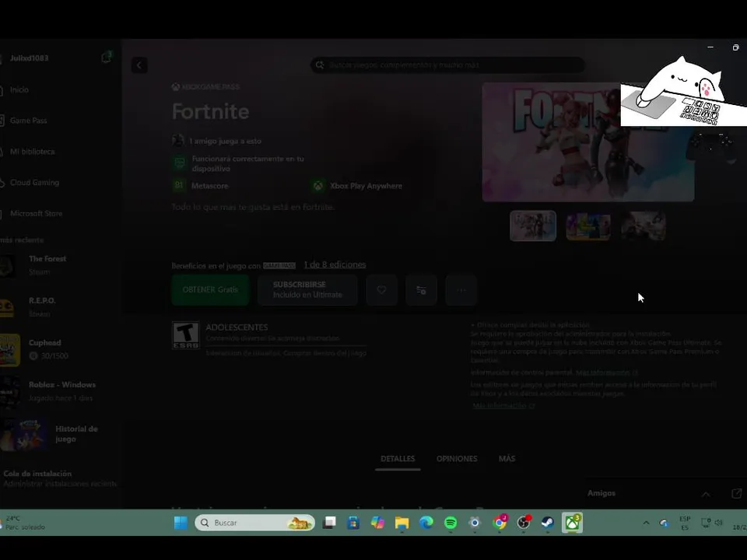Open Task View in the taskbar
This screenshot has height=560, width=747.
(329, 523)
